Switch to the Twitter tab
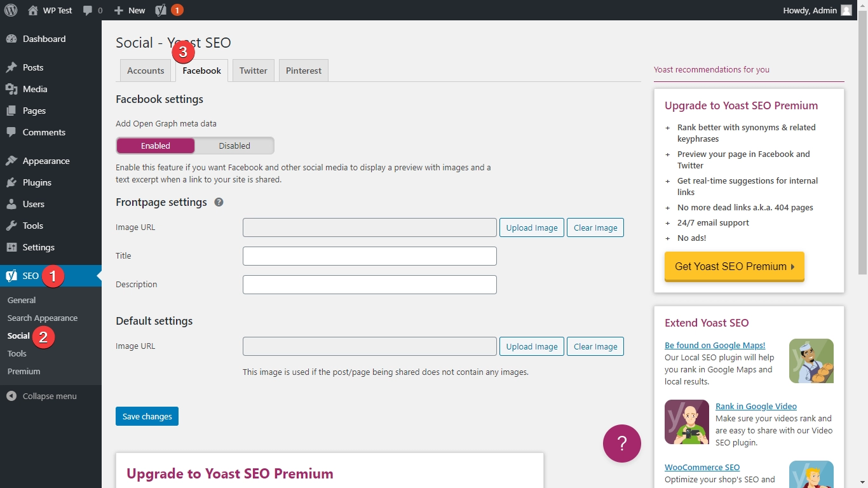The height and width of the screenshot is (488, 868). [253, 71]
